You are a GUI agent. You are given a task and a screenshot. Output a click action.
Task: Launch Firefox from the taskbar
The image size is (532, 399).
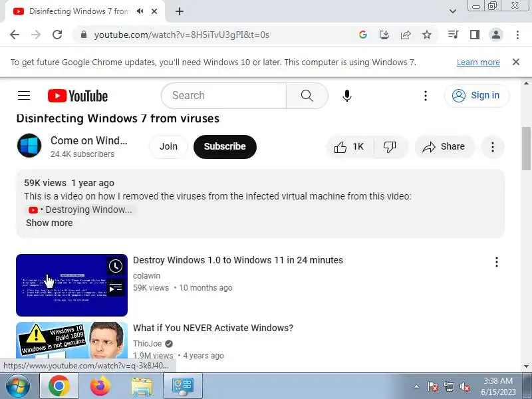click(x=100, y=386)
